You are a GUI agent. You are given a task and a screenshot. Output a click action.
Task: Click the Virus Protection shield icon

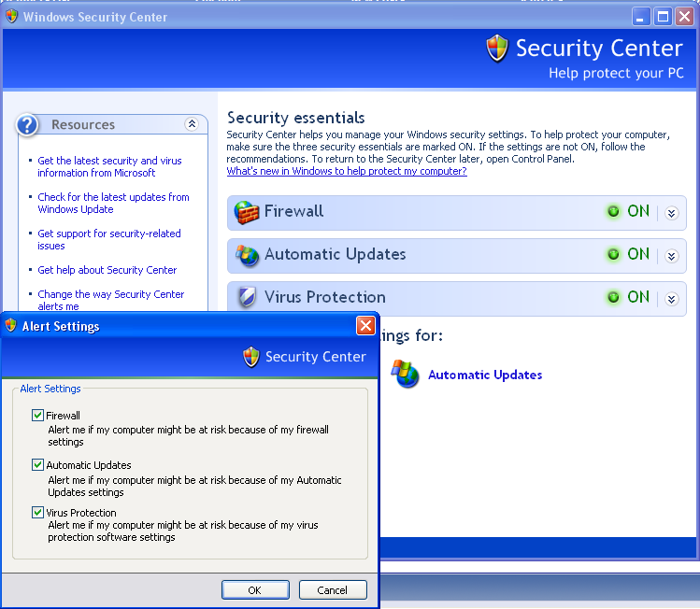tap(247, 297)
